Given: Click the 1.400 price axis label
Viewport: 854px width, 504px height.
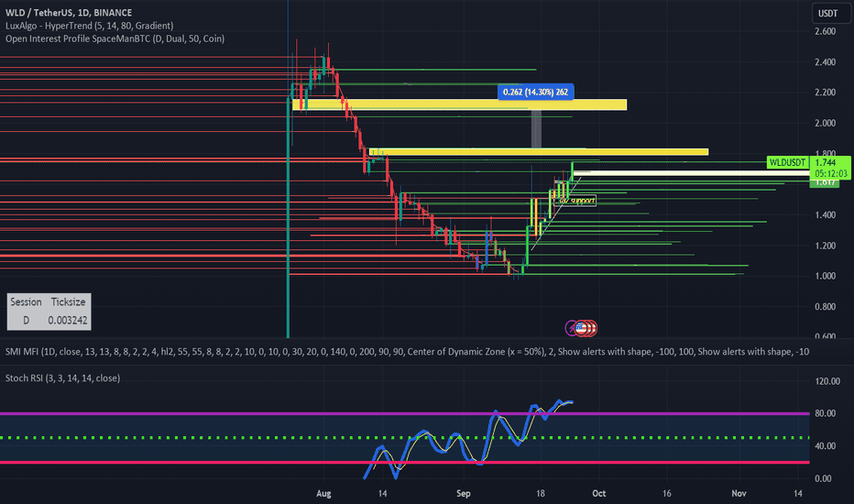Looking at the screenshot, I should tap(825, 215).
